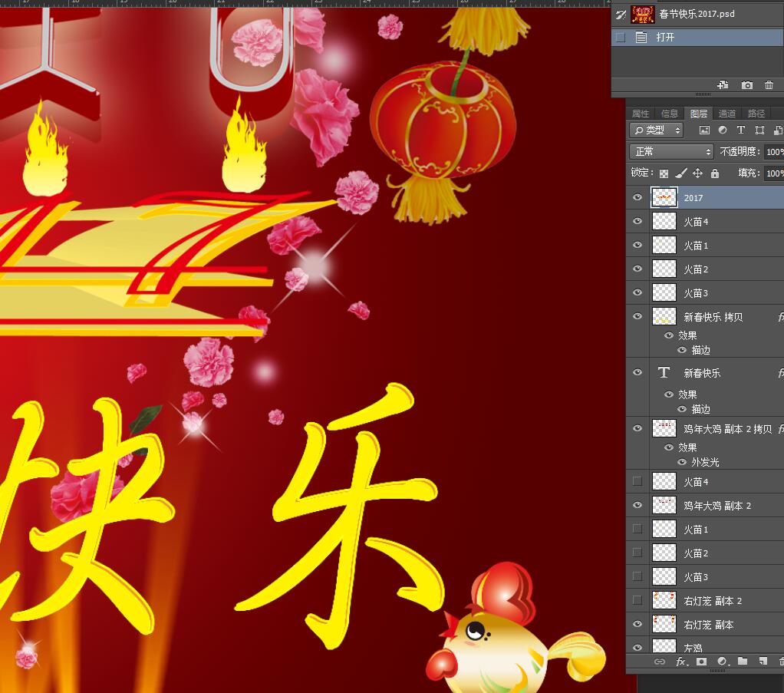Viewport: 784px width, 693px height.
Task: Click link layers icon at panel bottom
Action: coord(660,662)
